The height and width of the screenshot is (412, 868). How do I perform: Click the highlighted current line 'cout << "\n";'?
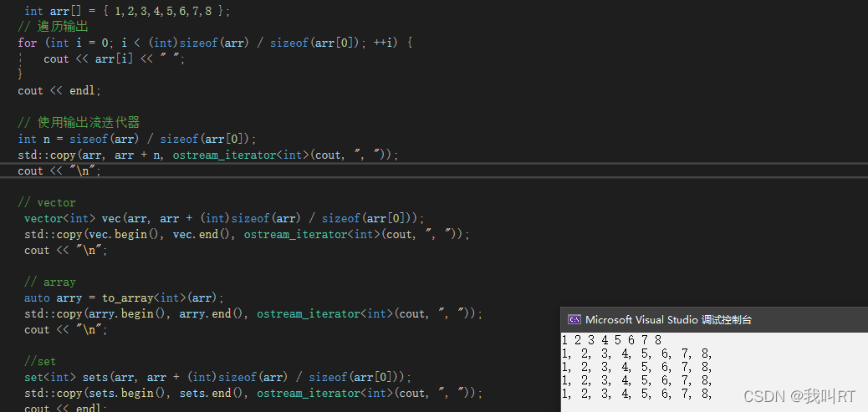click(x=59, y=170)
